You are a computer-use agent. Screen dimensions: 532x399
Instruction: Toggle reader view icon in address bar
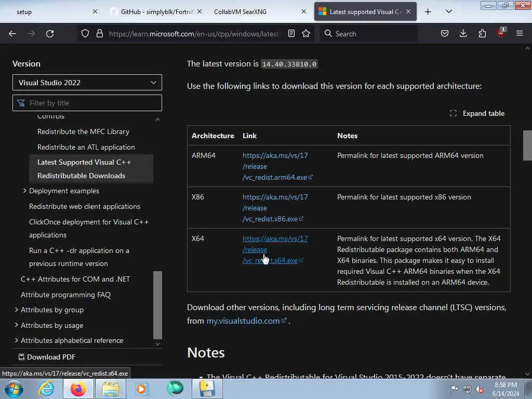pyautogui.click(x=291, y=34)
